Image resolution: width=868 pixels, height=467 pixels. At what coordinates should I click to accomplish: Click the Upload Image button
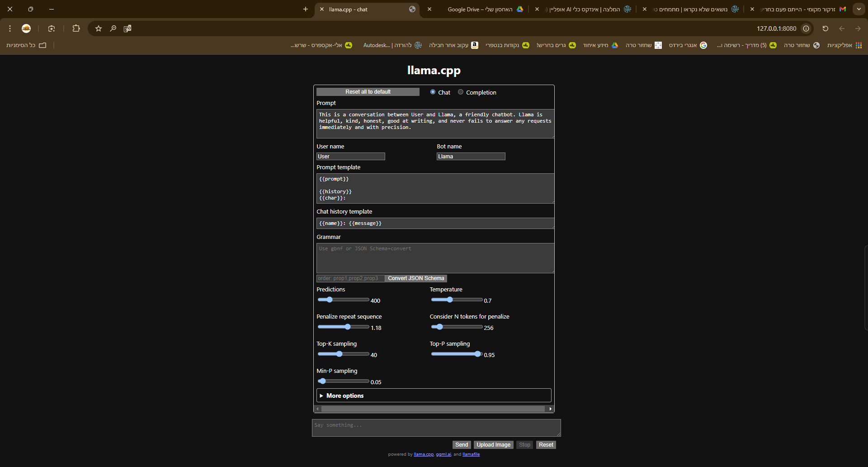coord(493,445)
